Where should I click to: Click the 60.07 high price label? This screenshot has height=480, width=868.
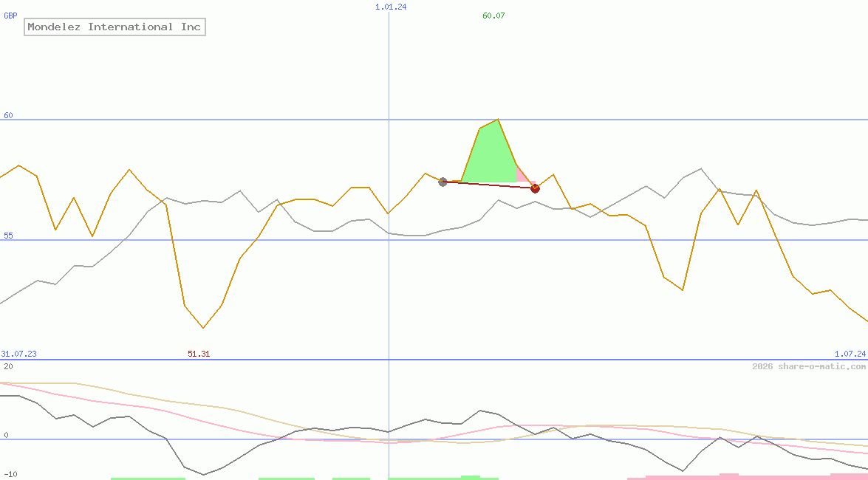(x=493, y=16)
